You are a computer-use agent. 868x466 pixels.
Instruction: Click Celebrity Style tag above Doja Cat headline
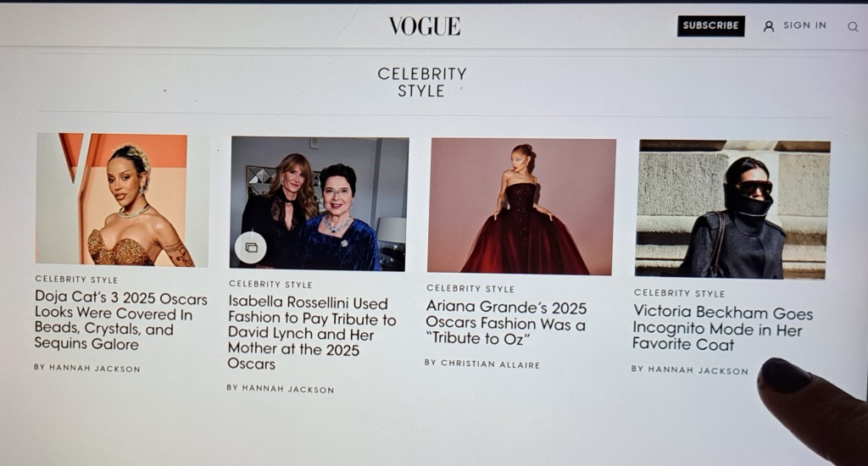76,280
